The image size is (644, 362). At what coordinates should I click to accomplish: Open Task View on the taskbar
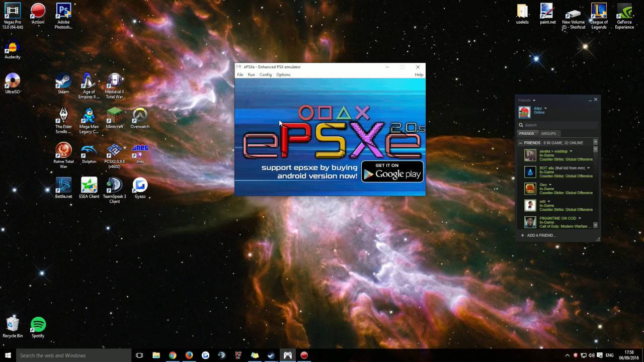click(x=139, y=355)
